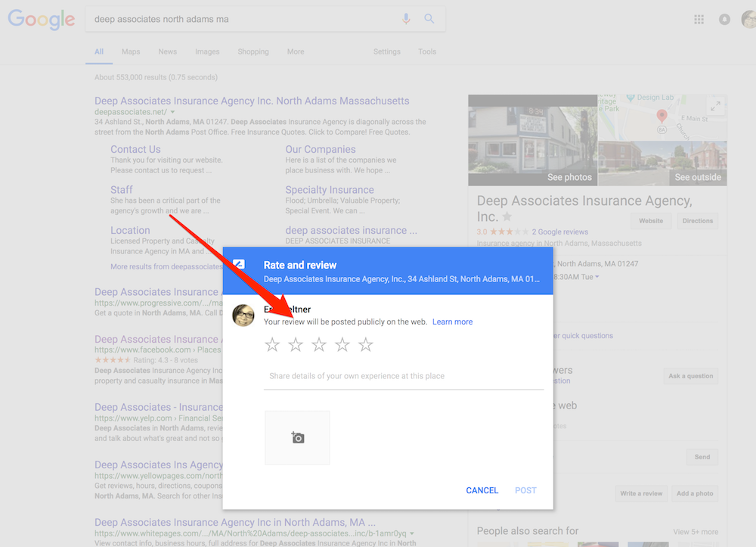Screen dimensions: 756x547
Task: Open Deep Associates Insurance Agency Inc. result
Action: click(252, 101)
